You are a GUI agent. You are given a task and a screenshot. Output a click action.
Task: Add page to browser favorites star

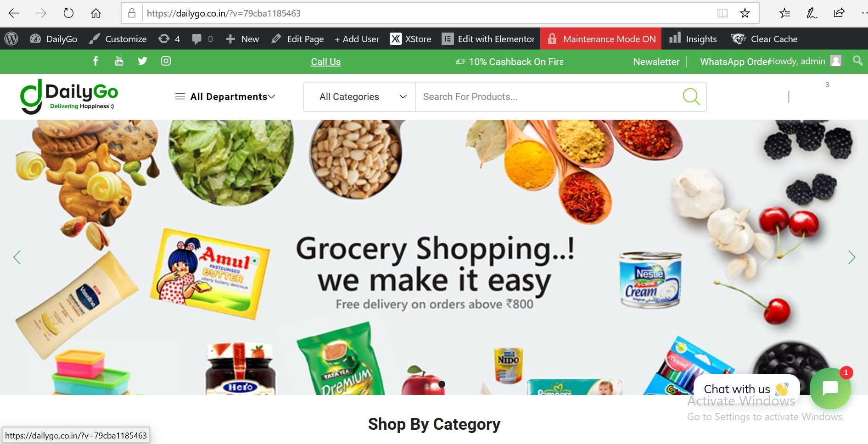(x=745, y=13)
